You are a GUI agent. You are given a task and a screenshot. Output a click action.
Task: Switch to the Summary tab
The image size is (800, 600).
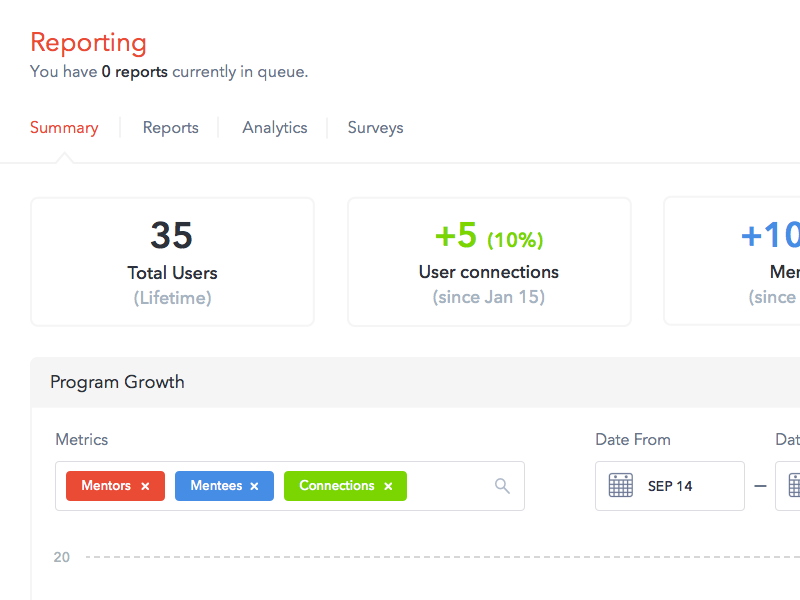pos(64,128)
